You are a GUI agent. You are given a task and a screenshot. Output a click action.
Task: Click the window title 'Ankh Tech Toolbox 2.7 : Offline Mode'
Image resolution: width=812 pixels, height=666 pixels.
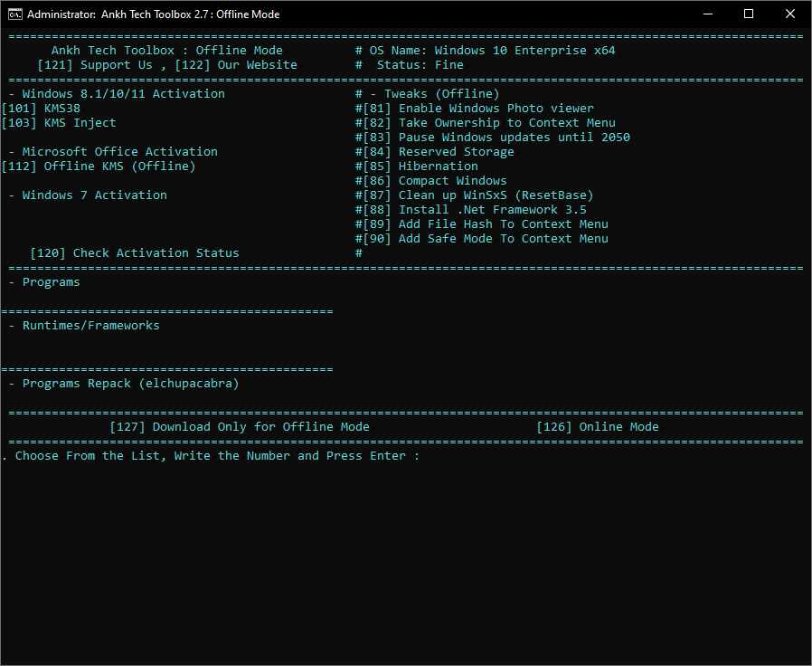coord(190,14)
